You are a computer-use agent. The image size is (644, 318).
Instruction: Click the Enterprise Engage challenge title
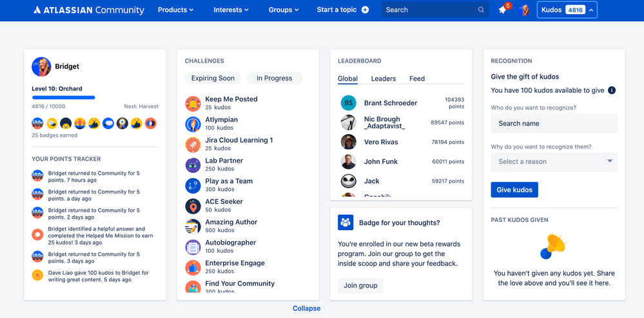click(x=235, y=263)
